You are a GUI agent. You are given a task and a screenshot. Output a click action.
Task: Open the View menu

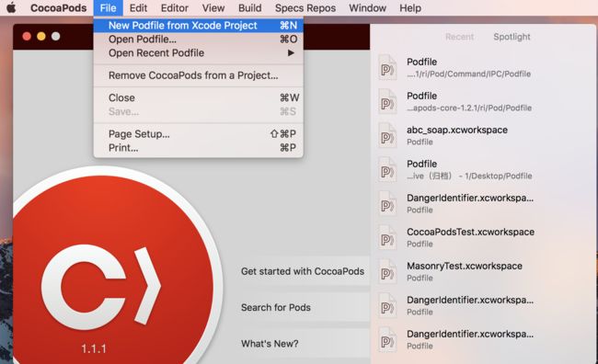pyautogui.click(x=213, y=8)
